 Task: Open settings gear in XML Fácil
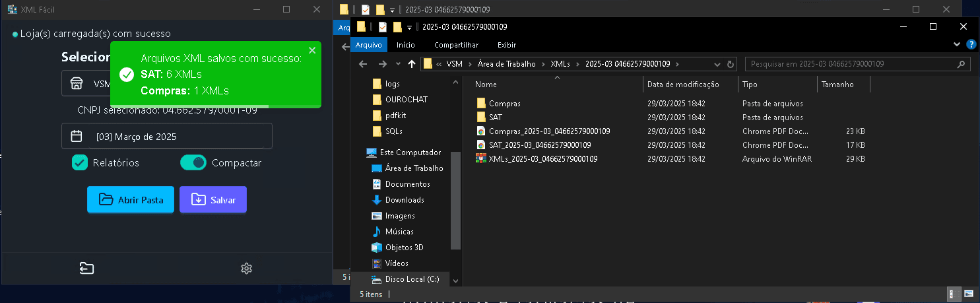click(x=246, y=268)
